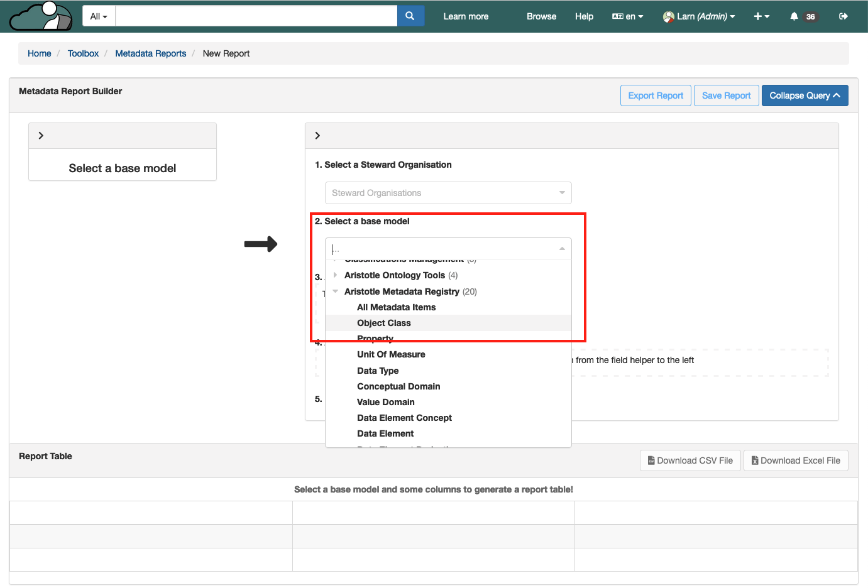
Task: Click the logout arrow icon
Action: pyautogui.click(x=843, y=16)
